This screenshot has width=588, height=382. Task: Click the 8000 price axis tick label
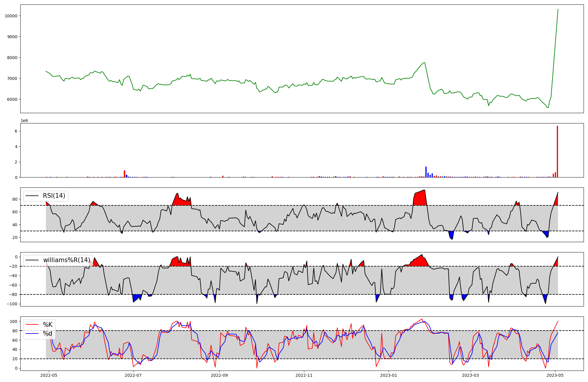12,58
